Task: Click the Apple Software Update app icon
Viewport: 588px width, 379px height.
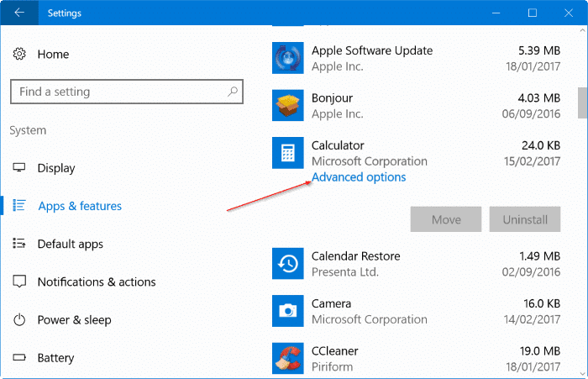Action: tap(287, 58)
